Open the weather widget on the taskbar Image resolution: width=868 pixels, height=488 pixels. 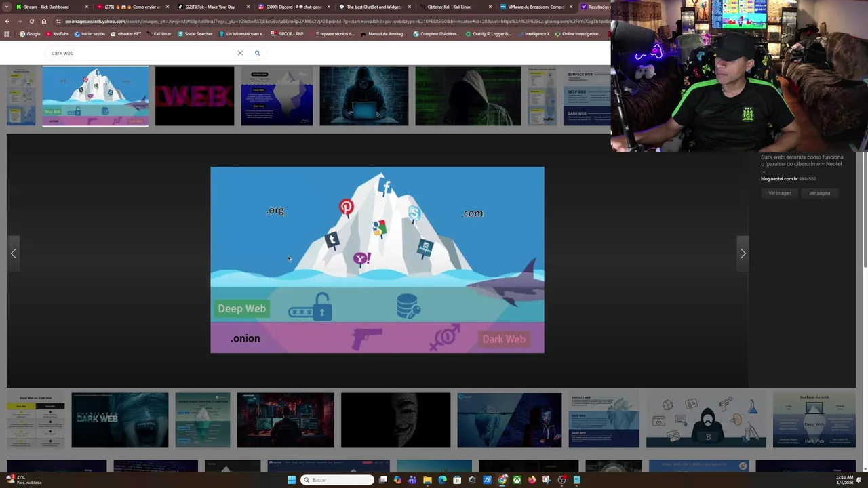point(24,480)
